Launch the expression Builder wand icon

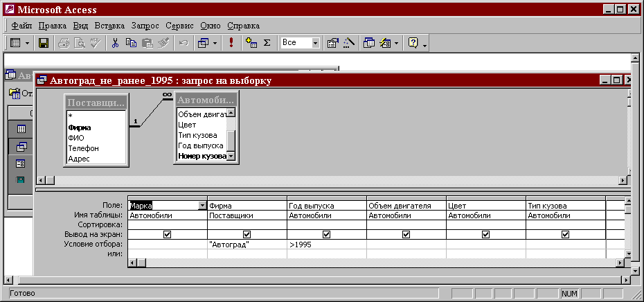[348, 43]
